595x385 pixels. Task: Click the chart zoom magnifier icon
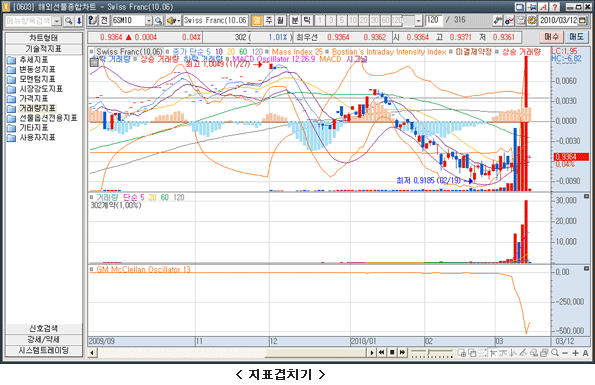click(555, 353)
